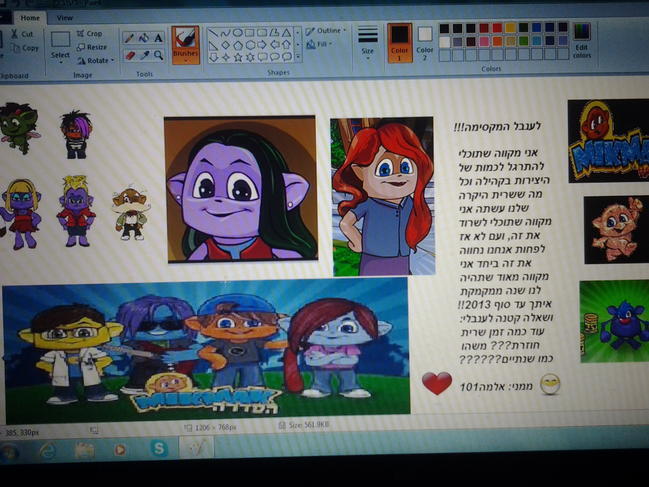Switch to the View ribbon tab
The width and height of the screenshot is (649, 487).
(x=65, y=18)
